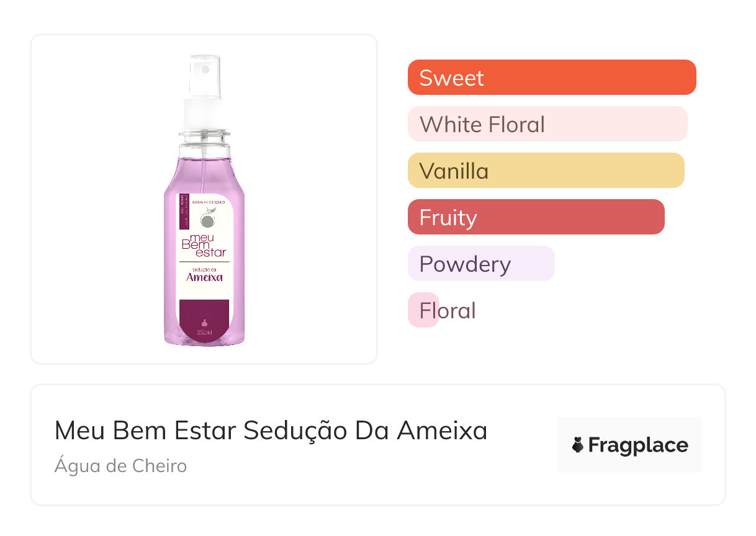Pick the Fruity accord bar
Image resolution: width=756 pixels, height=536 pixels.
536,217
